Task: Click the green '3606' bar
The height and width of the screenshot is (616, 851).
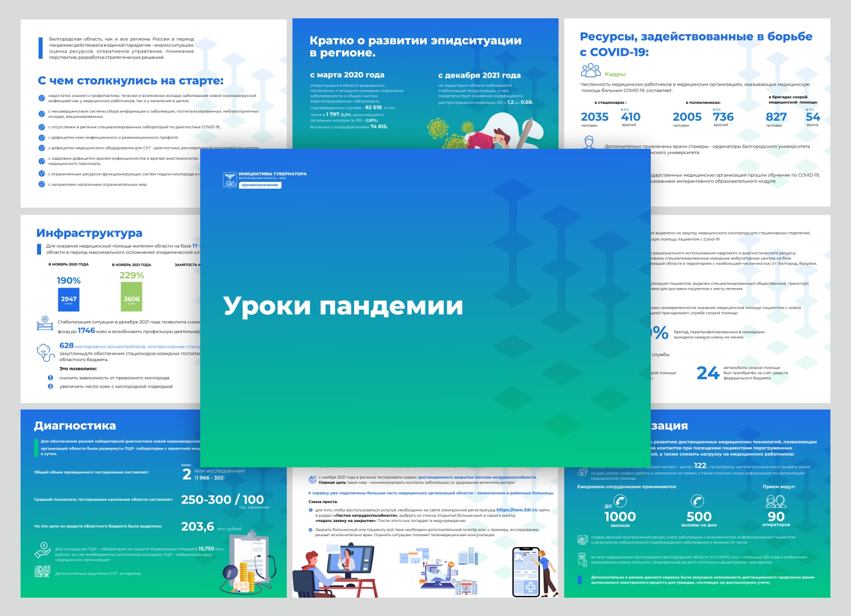Action: tap(132, 297)
